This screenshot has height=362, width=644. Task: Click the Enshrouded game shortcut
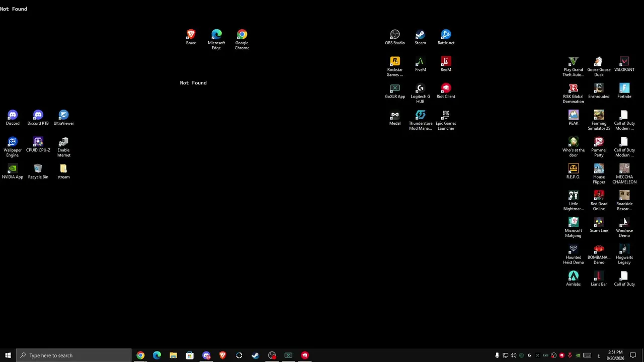tap(599, 91)
